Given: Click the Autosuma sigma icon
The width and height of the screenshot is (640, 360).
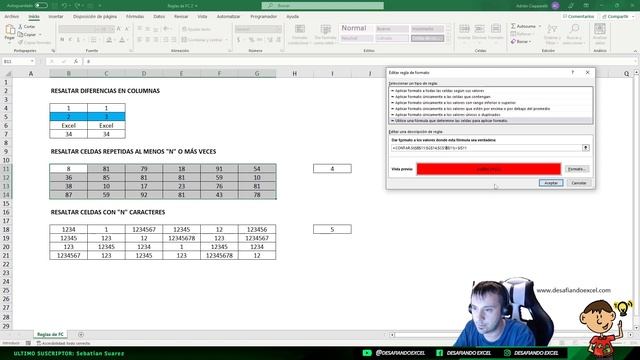Looking at the screenshot, I should click(x=513, y=26).
